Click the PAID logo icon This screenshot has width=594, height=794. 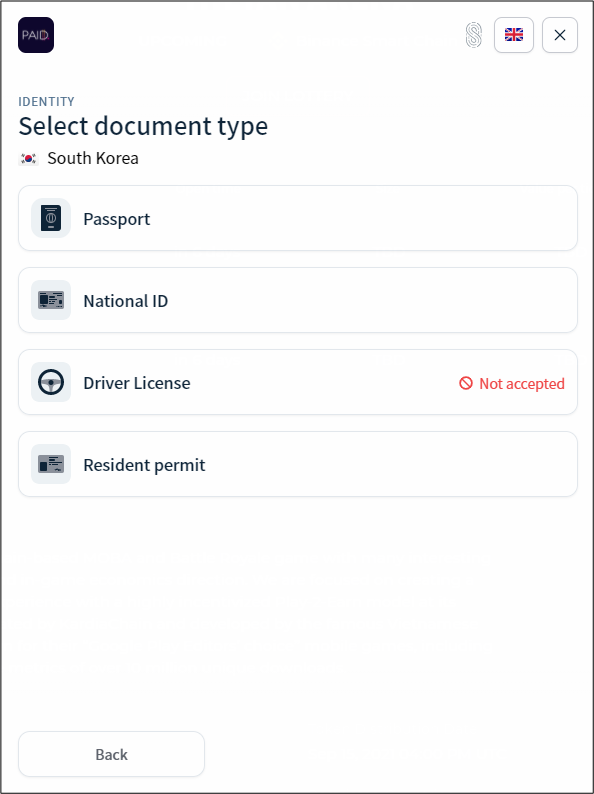click(x=36, y=35)
